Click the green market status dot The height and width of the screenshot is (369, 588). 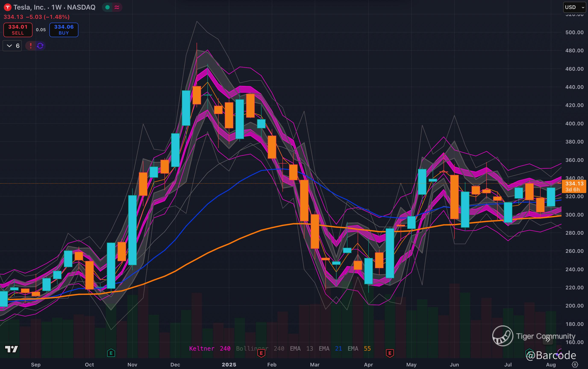point(107,7)
